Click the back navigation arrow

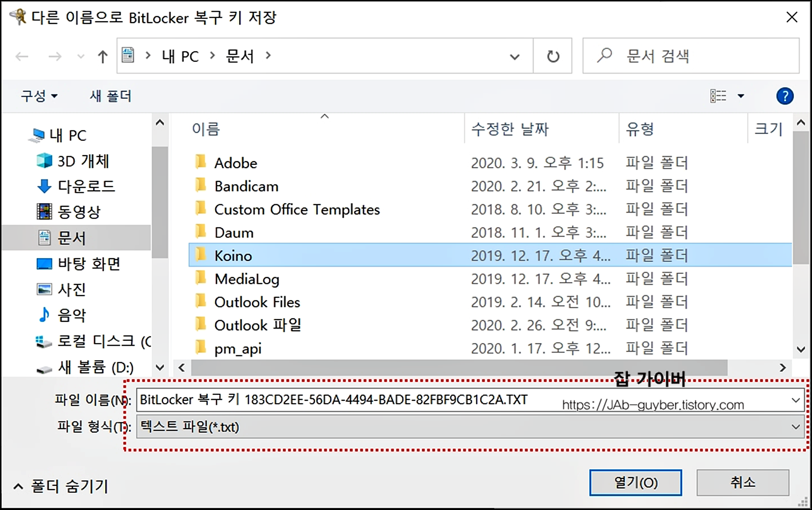pos(21,56)
